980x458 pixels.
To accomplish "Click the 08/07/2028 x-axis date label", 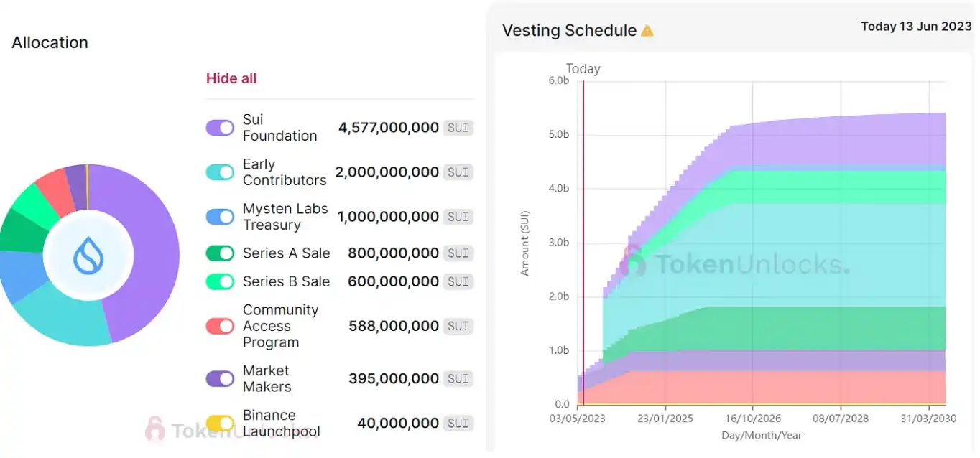I will (841, 419).
